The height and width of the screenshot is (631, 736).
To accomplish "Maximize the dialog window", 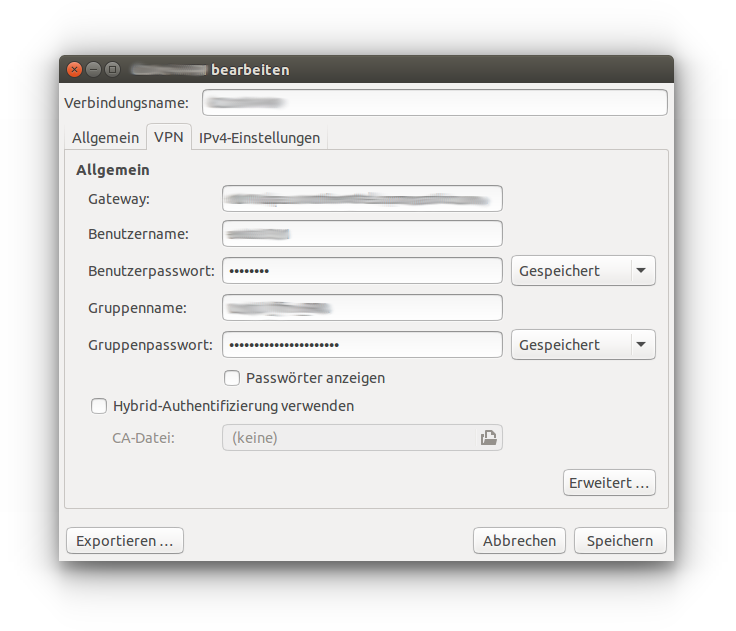I will click(112, 69).
